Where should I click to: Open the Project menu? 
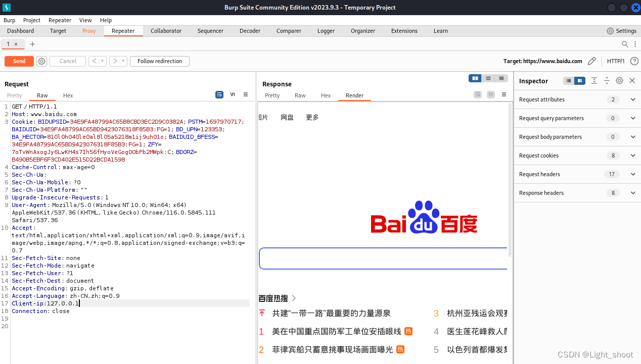point(32,20)
